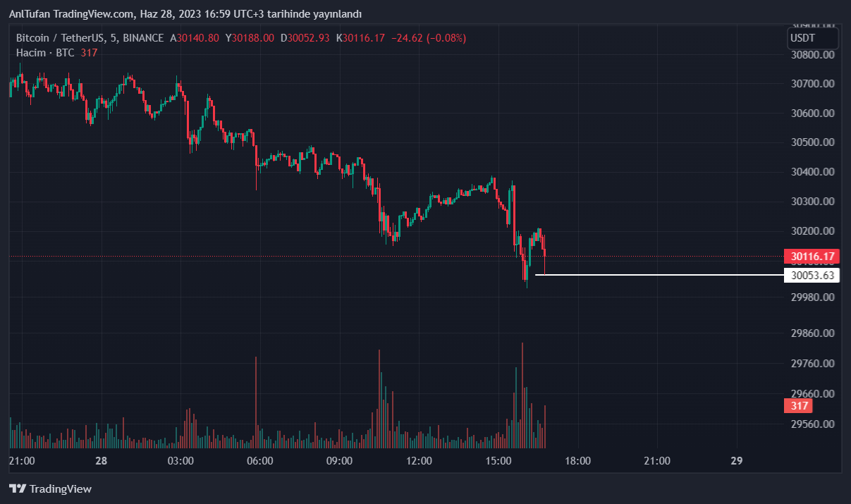Click the 30400.00 price scale label

(814, 172)
